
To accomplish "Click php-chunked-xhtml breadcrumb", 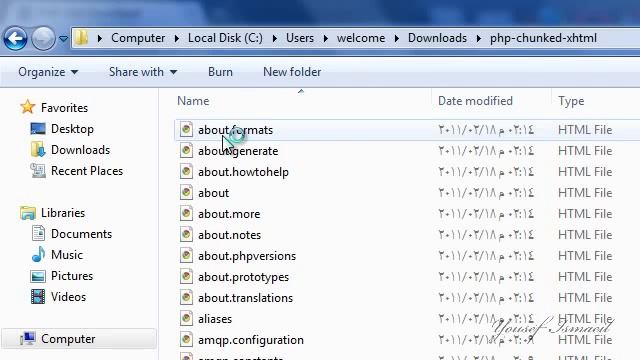I will [543, 38].
